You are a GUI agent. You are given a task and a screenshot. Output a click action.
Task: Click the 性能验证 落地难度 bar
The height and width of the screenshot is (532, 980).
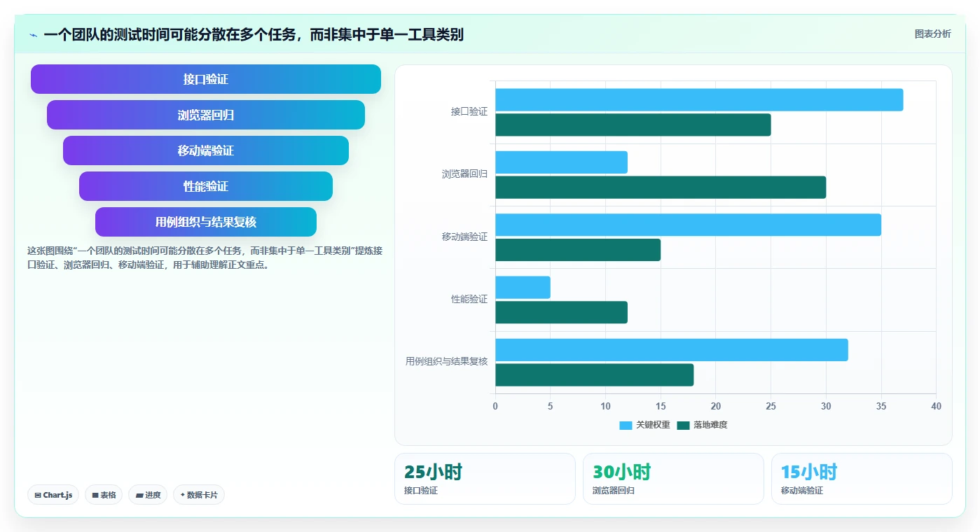[x=561, y=312]
